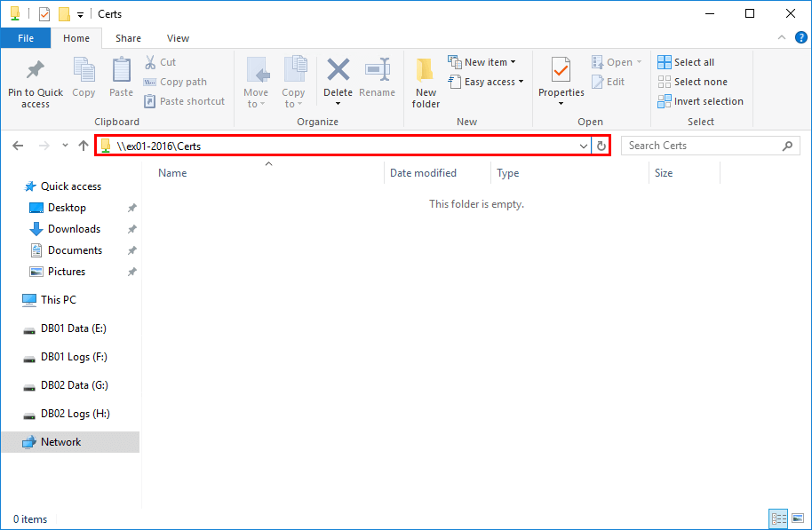812x530 pixels.
Task: Refresh the Certs folder
Action: click(x=601, y=146)
